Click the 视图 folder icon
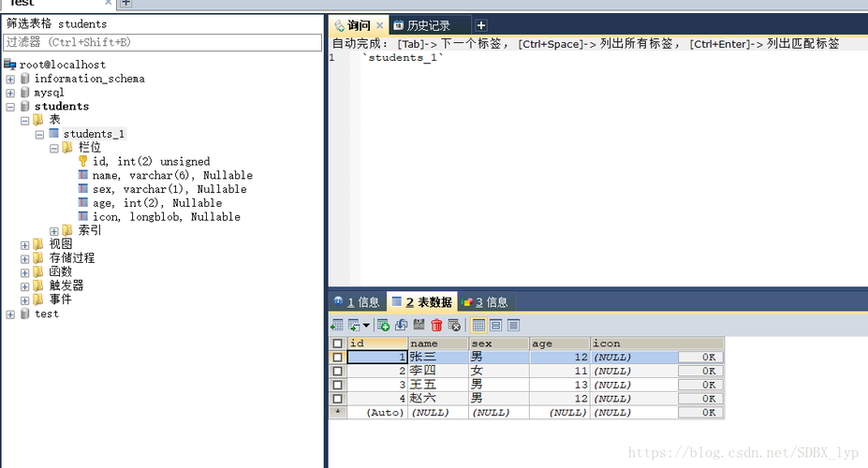Screen dimensions: 868x468 (38, 243)
